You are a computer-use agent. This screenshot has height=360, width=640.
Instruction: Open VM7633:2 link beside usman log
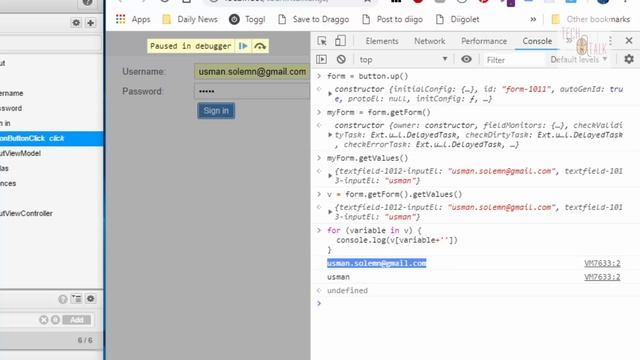[x=602, y=277]
